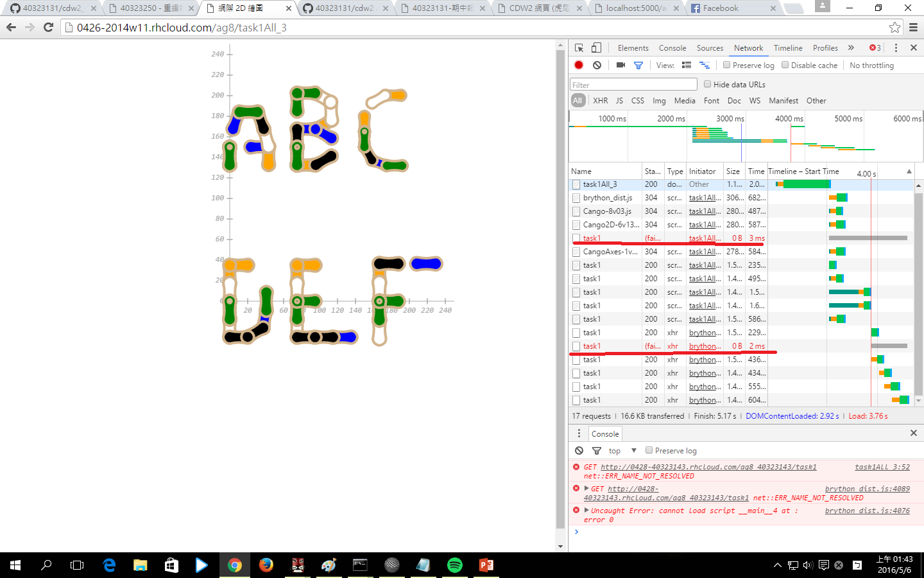924x578 pixels.
Task: Enable Disable cache checkbox
Action: tap(785, 65)
